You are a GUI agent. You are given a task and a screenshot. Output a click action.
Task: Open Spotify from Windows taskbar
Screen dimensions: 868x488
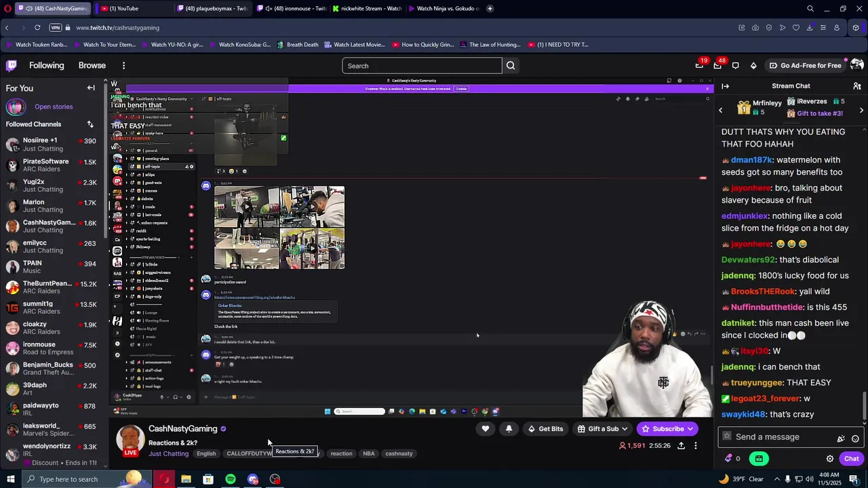tap(231, 479)
